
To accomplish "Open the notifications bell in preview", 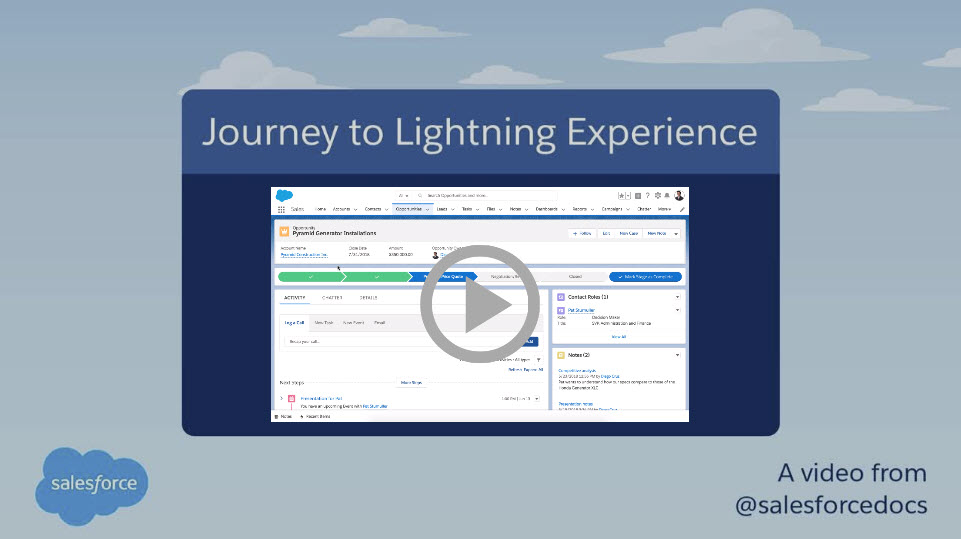I will [x=667, y=196].
